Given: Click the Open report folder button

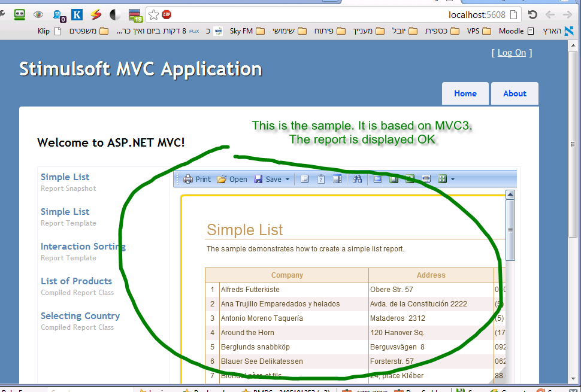Looking at the screenshot, I should pyautogui.click(x=232, y=179).
